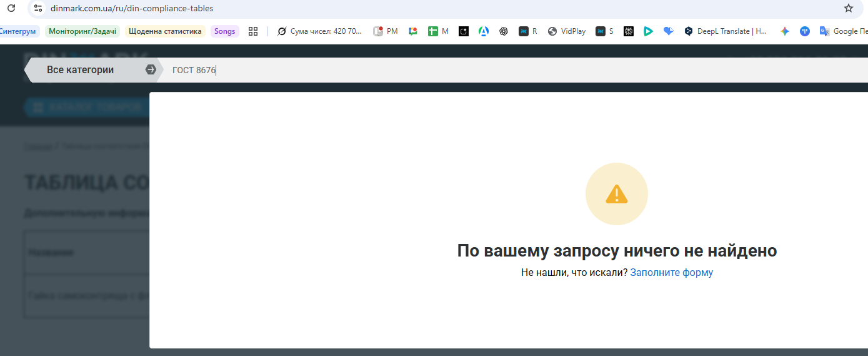Open the VidPlay bookmark
Image resolution: width=868 pixels, height=356 pixels.
tap(567, 31)
